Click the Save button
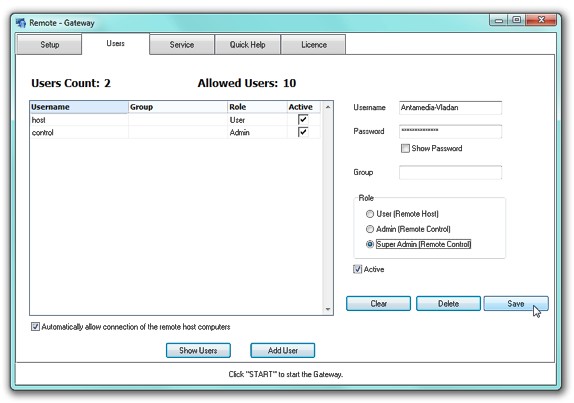The height and width of the screenshot is (403, 574). (516, 303)
